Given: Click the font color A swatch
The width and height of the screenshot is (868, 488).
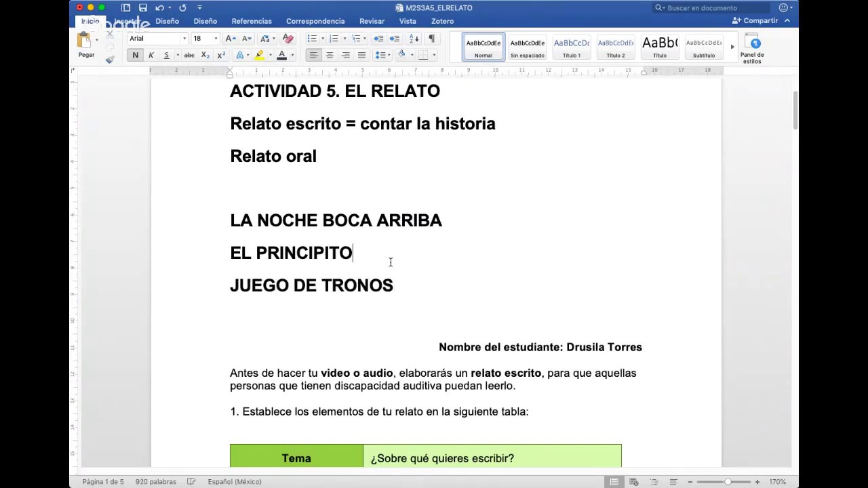Looking at the screenshot, I should point(282,56).
